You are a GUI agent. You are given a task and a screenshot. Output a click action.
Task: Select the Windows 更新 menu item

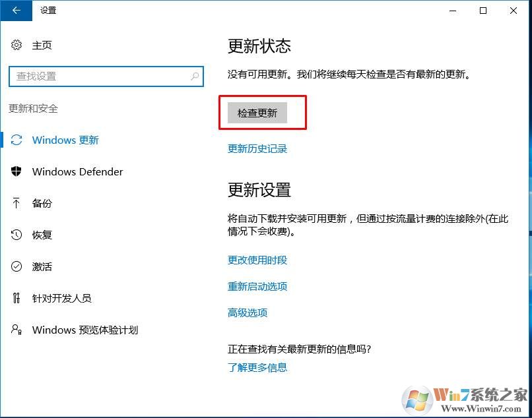click(65, 140)
